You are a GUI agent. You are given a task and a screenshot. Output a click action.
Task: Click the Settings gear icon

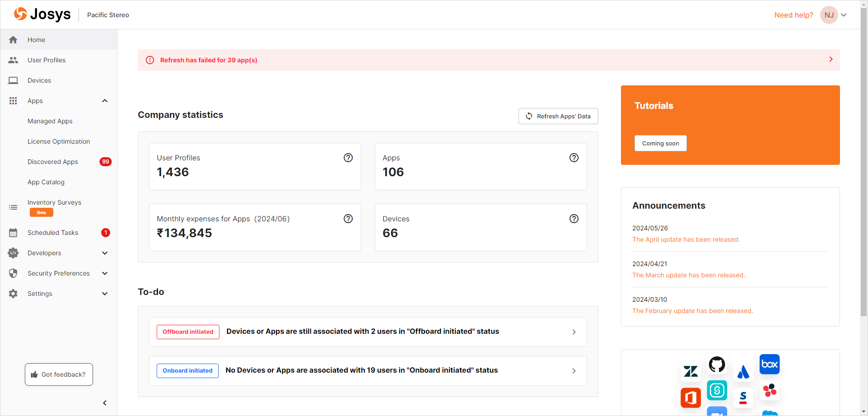tap(13, 294)
